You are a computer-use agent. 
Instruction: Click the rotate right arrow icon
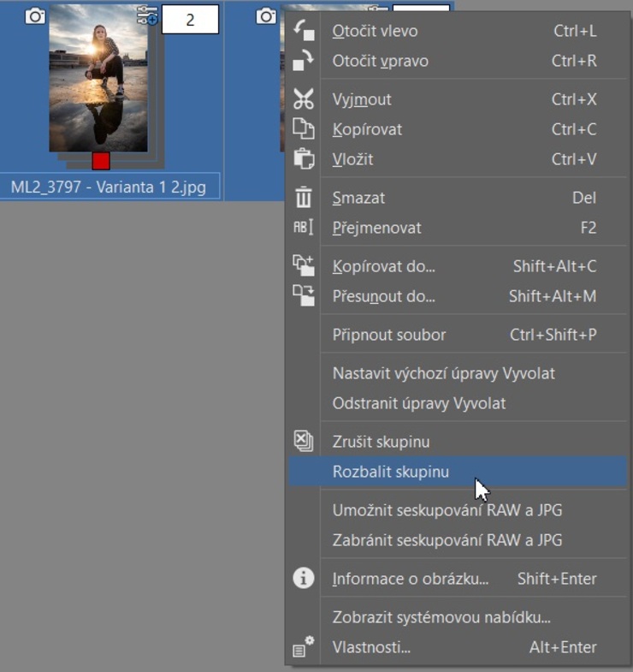tap(303, 61)
